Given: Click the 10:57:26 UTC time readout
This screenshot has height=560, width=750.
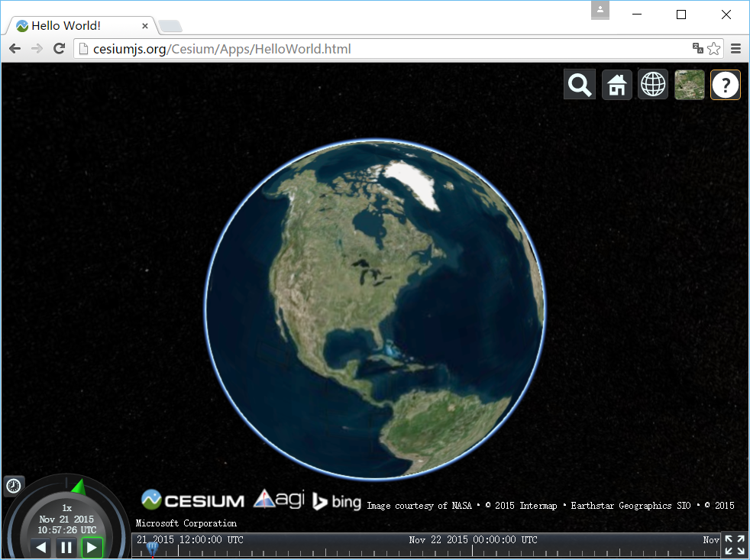Looking at the screenshot, I should (67, 530).
